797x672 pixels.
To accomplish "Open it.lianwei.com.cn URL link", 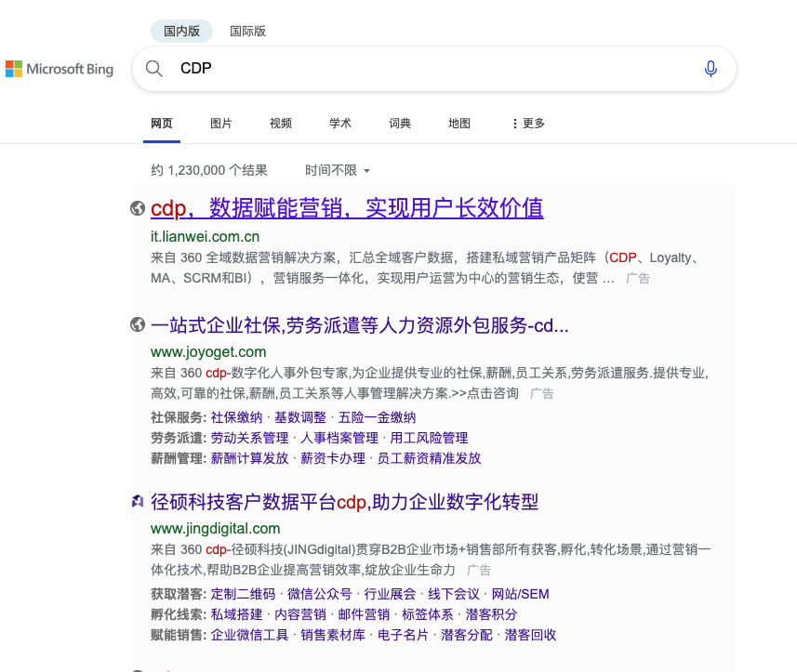I will point(205,237).
